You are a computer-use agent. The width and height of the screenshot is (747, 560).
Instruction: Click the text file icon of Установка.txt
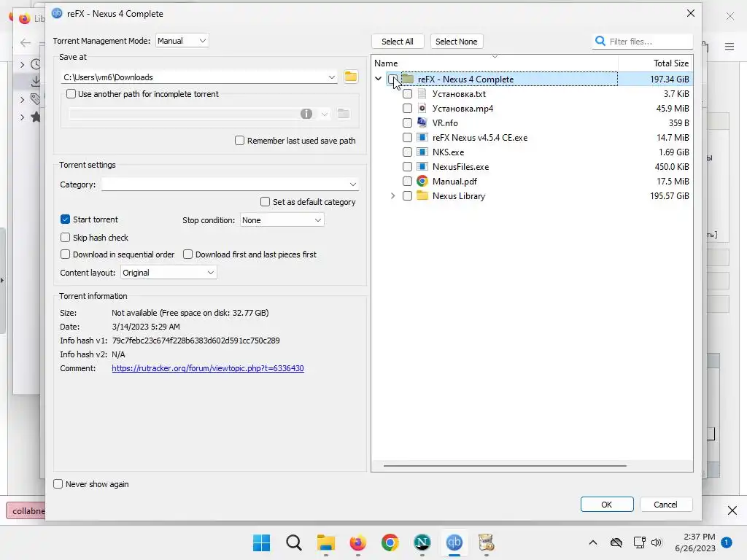click(x=422, y=94)
